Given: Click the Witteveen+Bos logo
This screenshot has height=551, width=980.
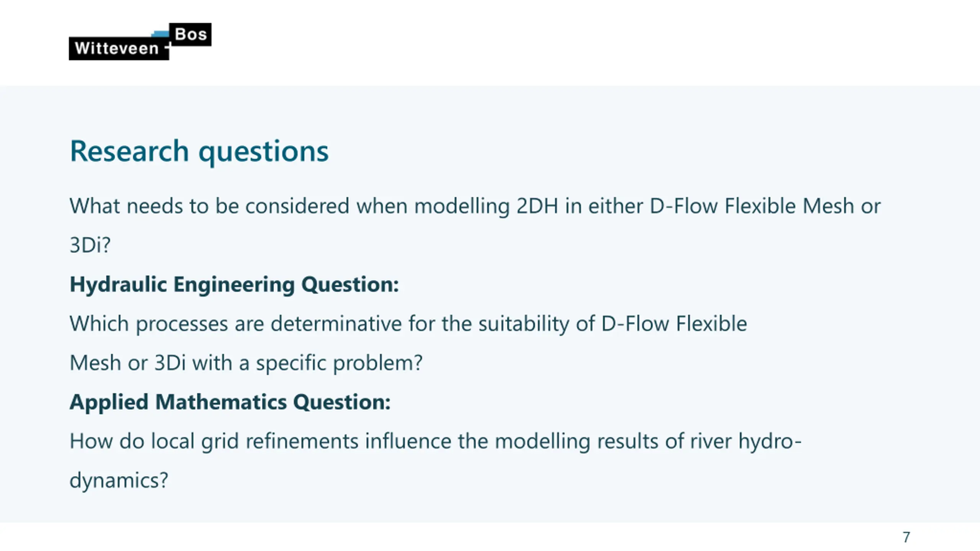Looking at the screenshot, I should 140,41.
